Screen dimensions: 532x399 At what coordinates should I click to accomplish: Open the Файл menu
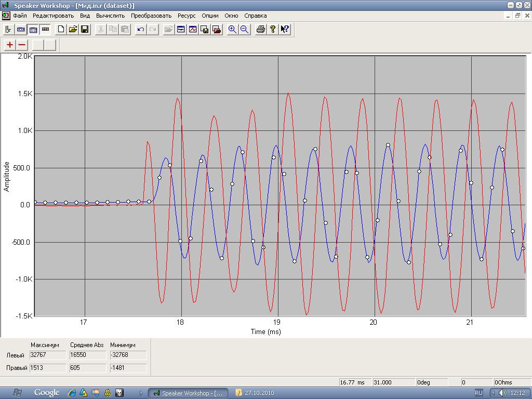pyautogui.click(x=20, y=16)
